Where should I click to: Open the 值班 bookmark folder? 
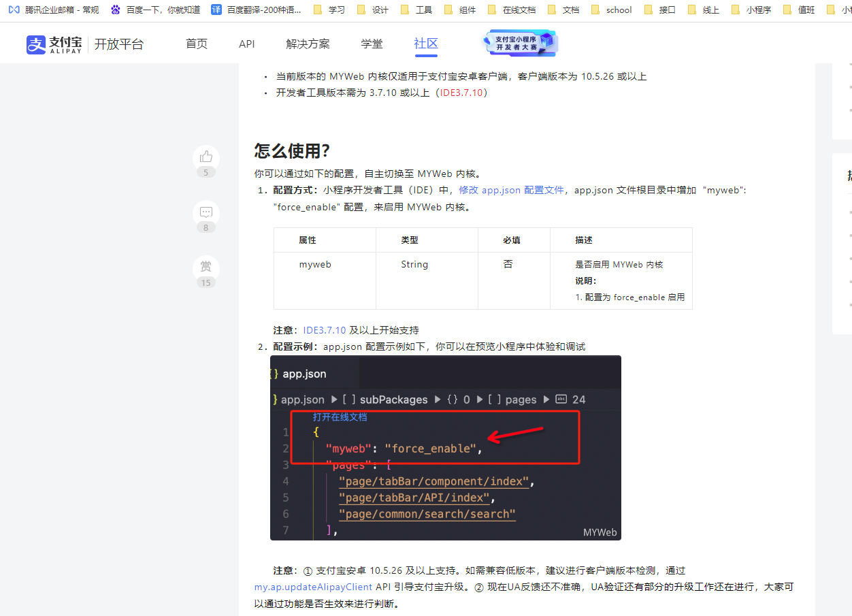799,10
